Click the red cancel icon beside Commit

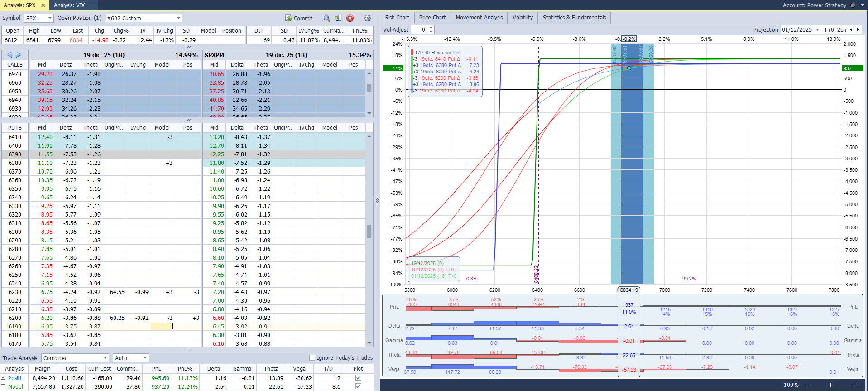[x=350, y=18]
